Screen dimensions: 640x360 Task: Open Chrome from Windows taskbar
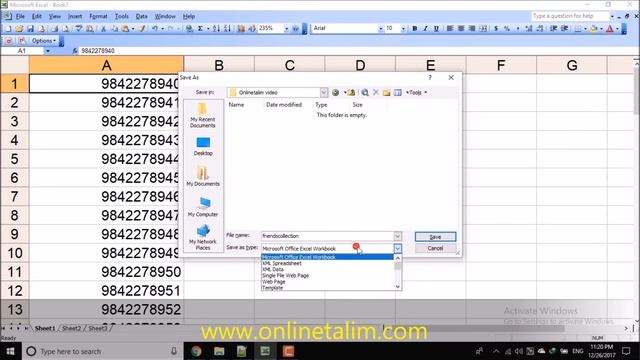[196, 351]
